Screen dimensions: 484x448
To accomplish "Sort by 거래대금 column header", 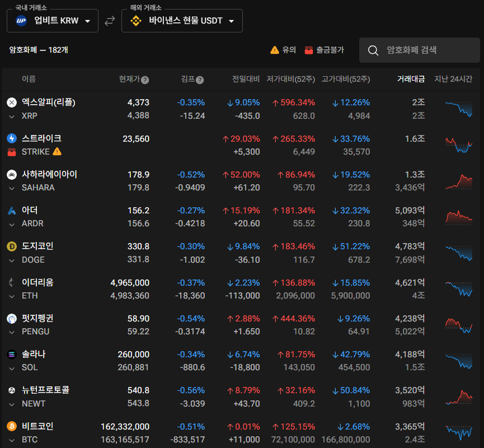I will point(411,79).
